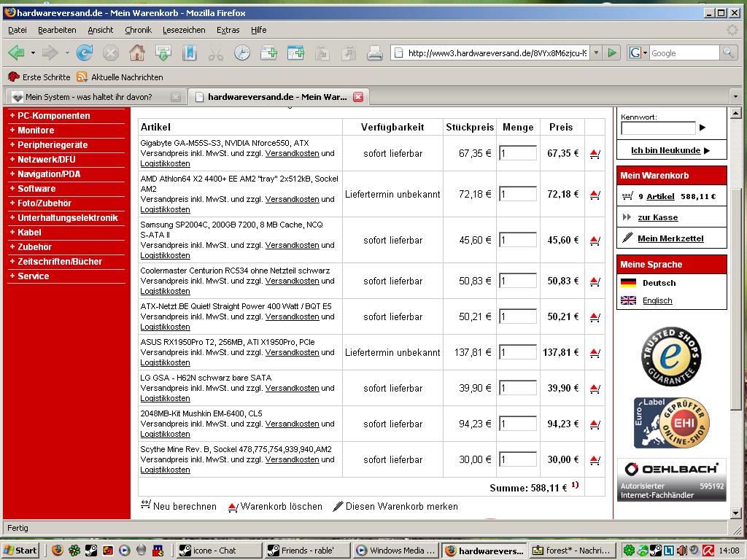This screenshot has height=560, width=747.
Task: Click the EHI Euro-Label badge
Action: tap(671, 423)
